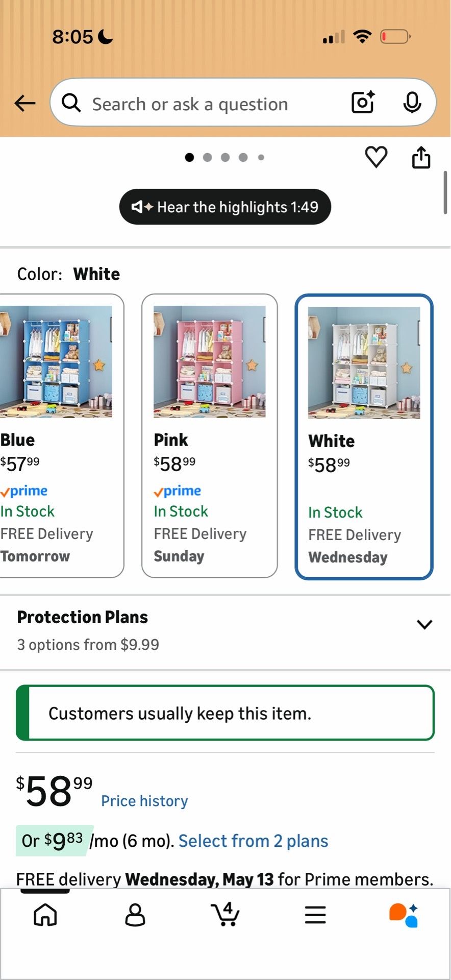Select the Pink color option
The width and height of the screenshot is (451, 980).
click(210, 436)
